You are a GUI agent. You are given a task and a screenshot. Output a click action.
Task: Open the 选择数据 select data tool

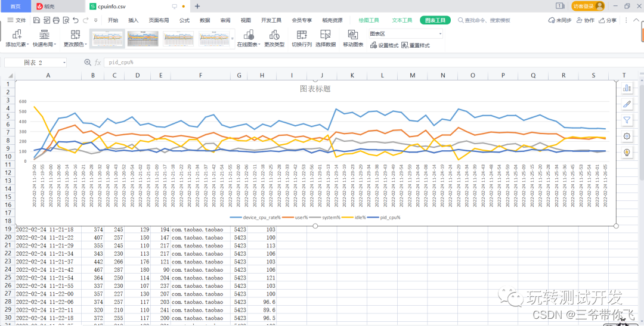pos(326,35)
